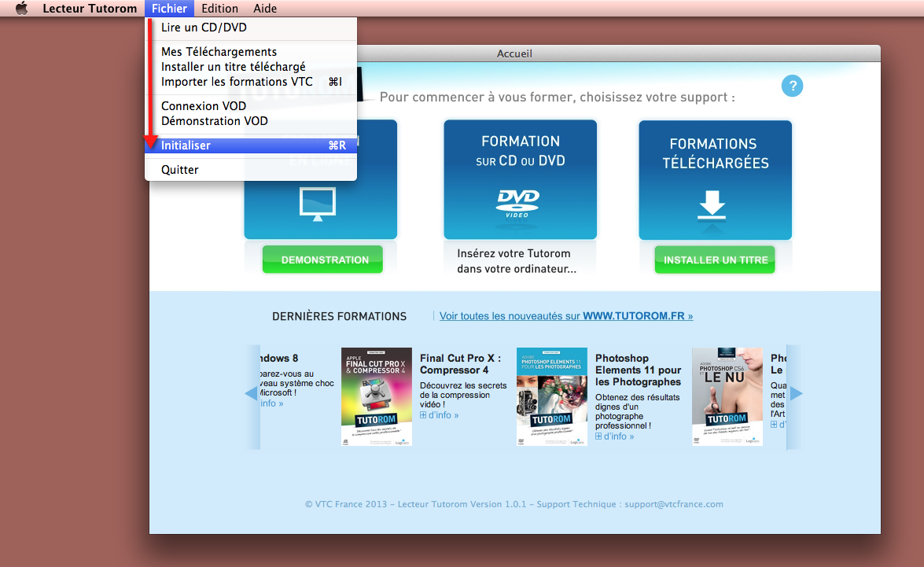
Task: Click the Insérez votre Tutorom dans votre ordinateur text
Action: [x=516, y=261]
